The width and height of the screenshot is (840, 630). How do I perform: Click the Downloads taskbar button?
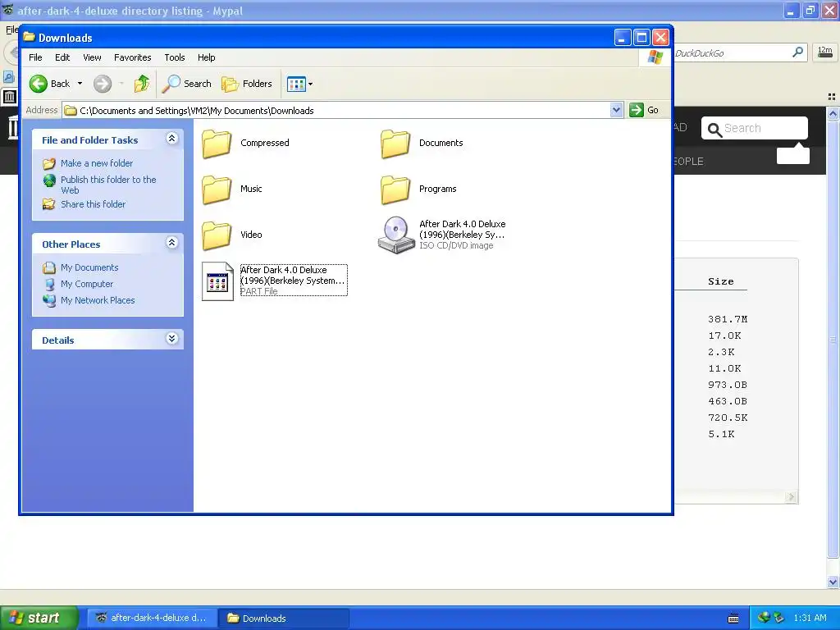pyautogui.click(x=285, y=619)
